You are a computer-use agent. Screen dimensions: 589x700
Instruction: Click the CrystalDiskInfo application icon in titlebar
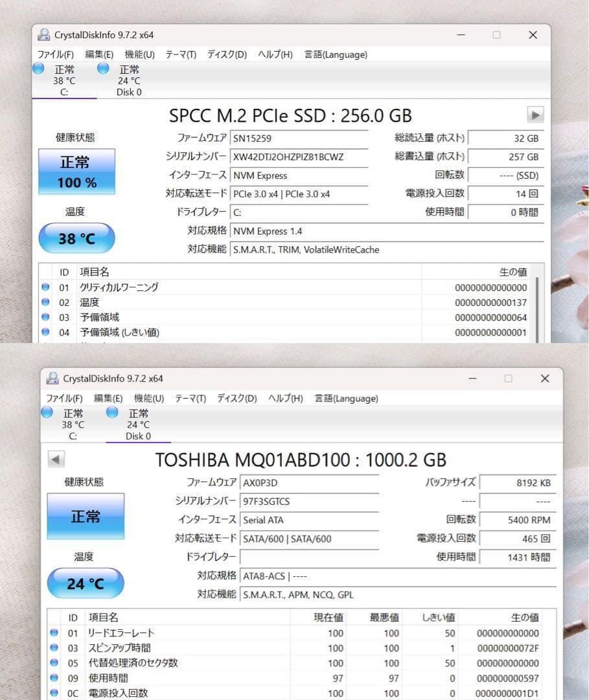pos(43,34)
